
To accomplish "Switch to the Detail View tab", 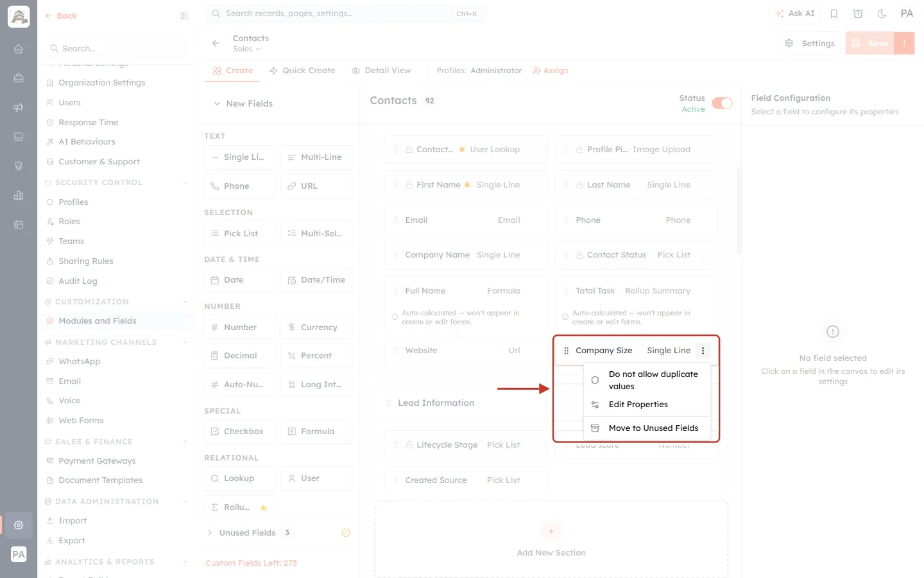I will (381, 71).
